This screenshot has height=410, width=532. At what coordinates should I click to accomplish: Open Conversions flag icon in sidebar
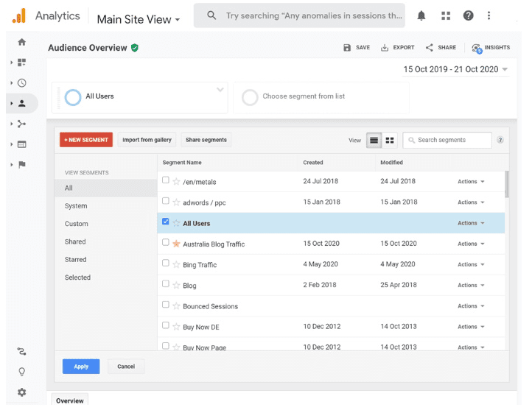[x=21, y=165]
